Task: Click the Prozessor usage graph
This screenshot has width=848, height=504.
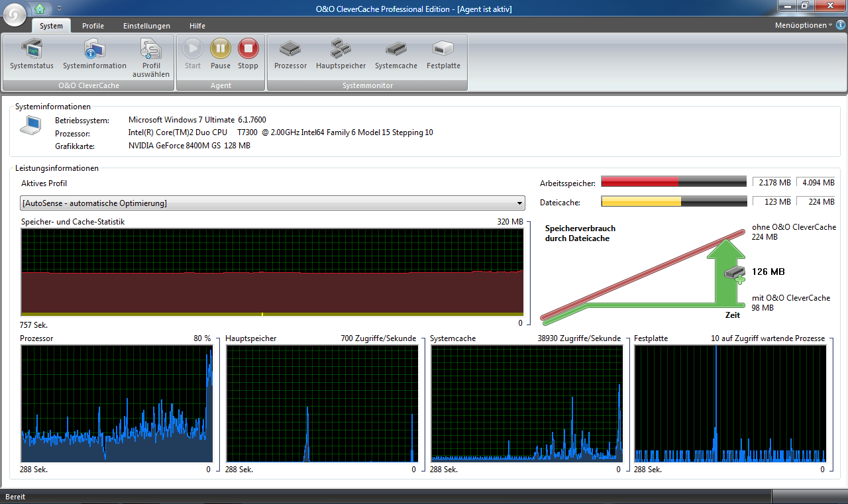Action: [x=117, y=404]
